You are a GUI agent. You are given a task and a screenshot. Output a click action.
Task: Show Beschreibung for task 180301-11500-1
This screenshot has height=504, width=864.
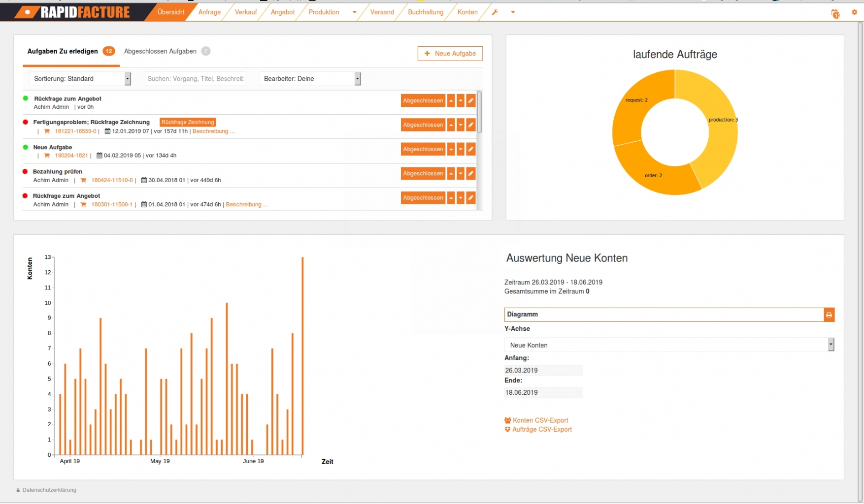click(x=247, y=205)
